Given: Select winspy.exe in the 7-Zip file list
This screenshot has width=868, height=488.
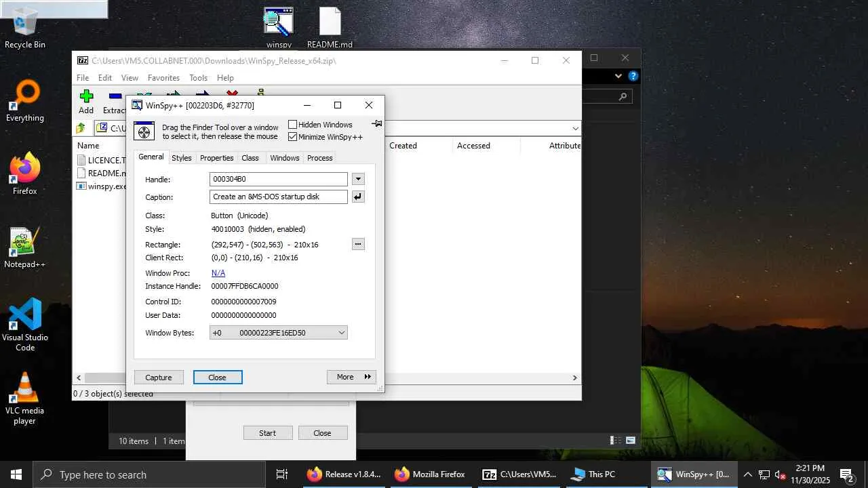Looking at the screenshot, I should click(101, 186).
